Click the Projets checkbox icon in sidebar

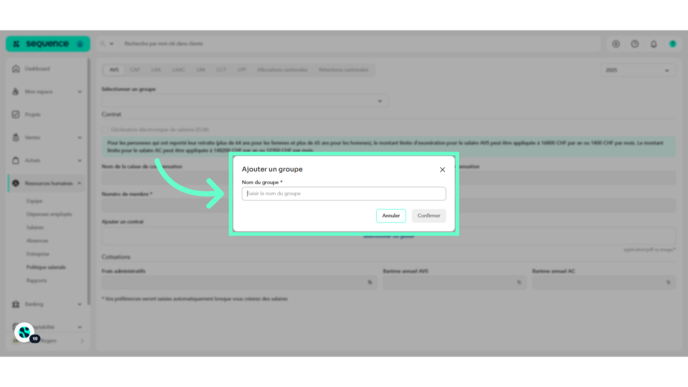[x=16, y=115]
